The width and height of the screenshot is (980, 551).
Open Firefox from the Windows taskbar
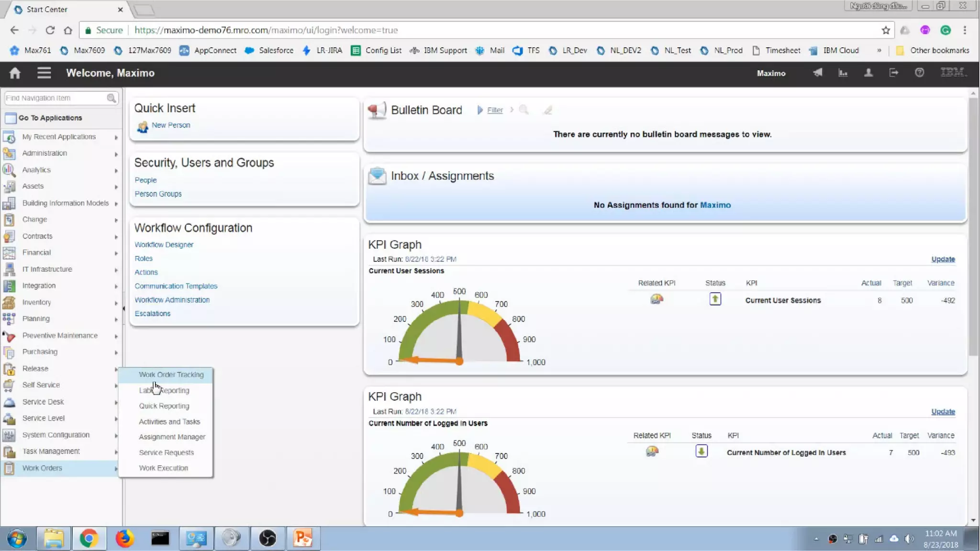click(x=124, y=539)
